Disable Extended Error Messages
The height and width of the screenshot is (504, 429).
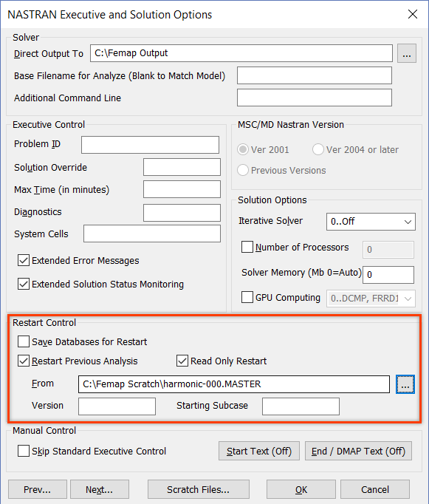point(24,260)
